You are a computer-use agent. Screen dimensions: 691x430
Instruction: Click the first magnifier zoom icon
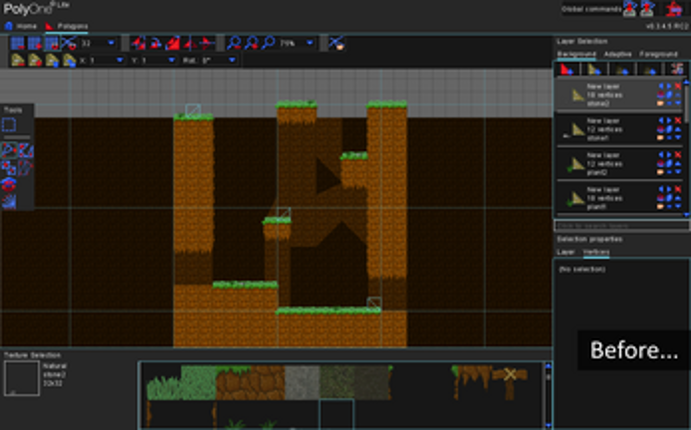(x=234, y=43)
